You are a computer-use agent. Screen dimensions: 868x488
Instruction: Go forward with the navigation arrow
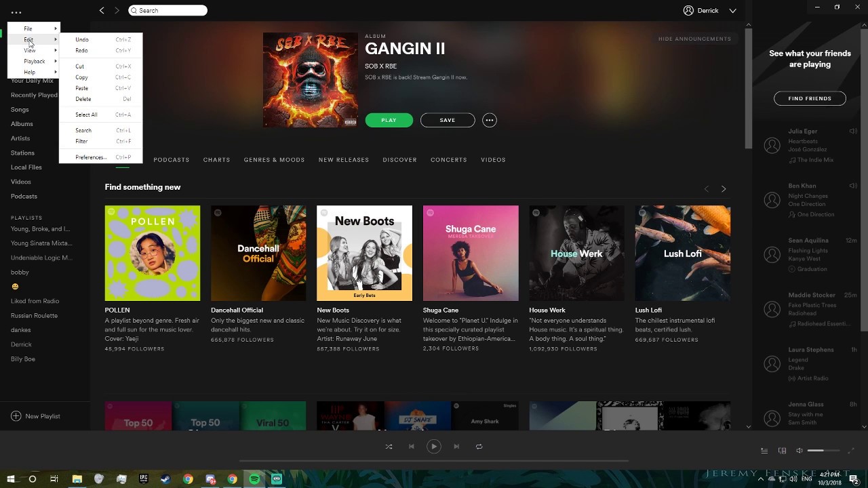(117, 10)
